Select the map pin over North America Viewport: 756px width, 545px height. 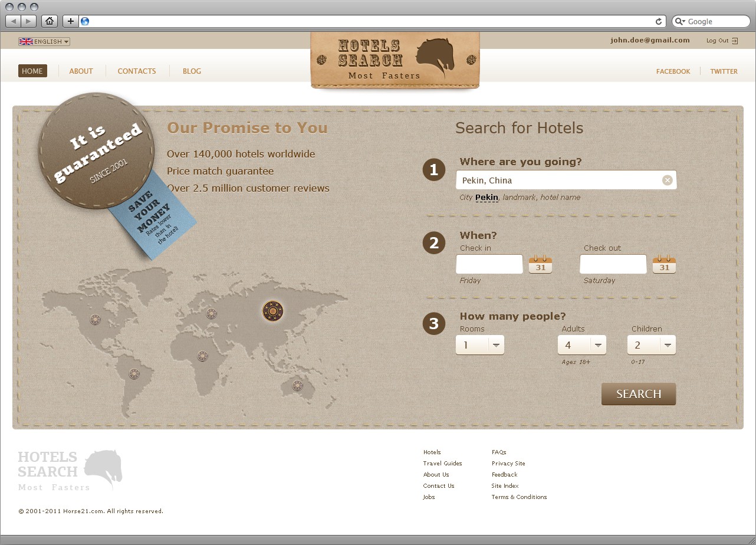click(x=96, y=320)
